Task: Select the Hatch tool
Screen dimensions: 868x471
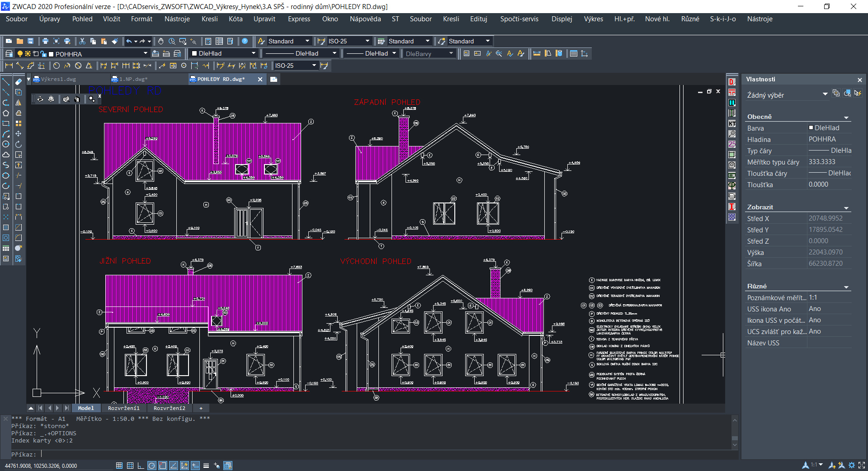Action: point(6,227)
